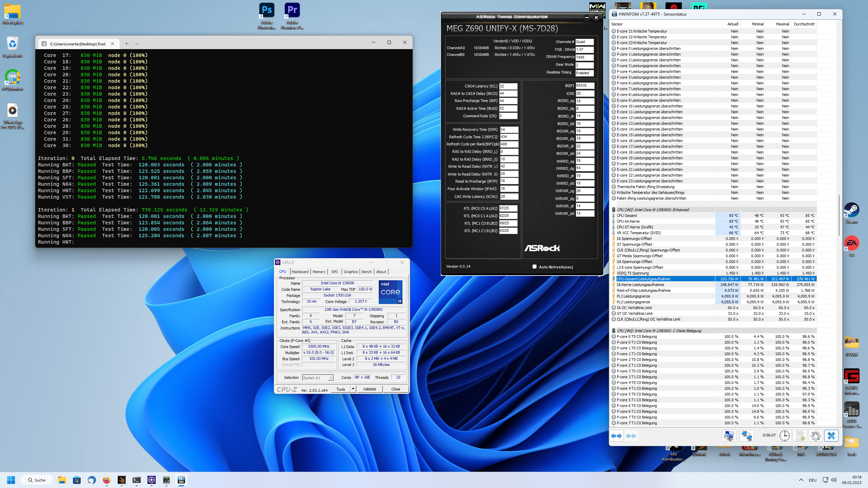Click HWiNFO expand columns arrows button
Screen dimensions: 868x488
(x=617, y=436)
